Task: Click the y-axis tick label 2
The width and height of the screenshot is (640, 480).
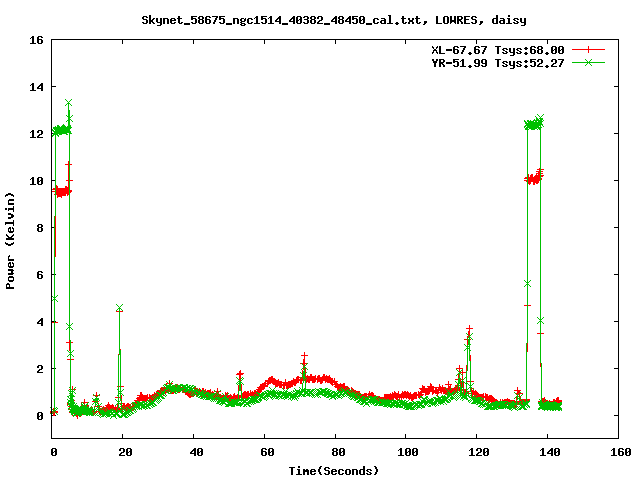Action: click(40, 369)
